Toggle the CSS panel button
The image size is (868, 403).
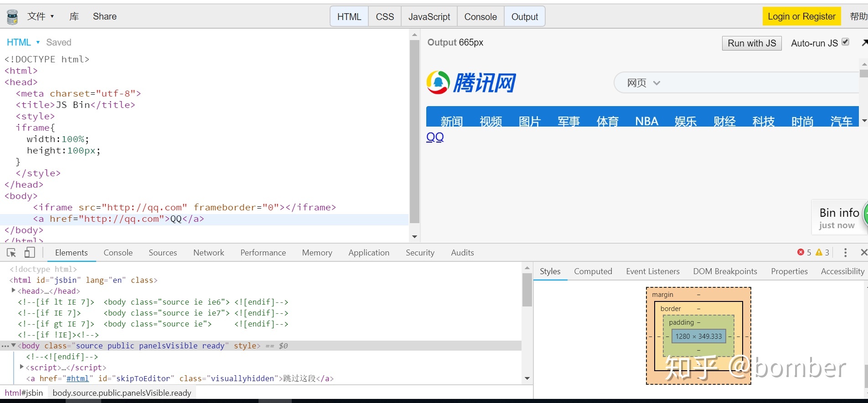point(385,17)
